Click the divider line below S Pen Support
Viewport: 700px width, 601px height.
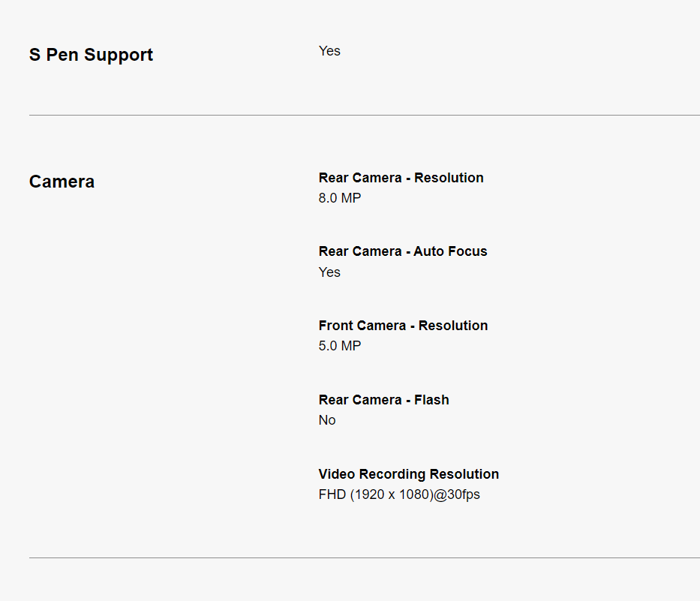pyautogui.click(x=364, y=116)
